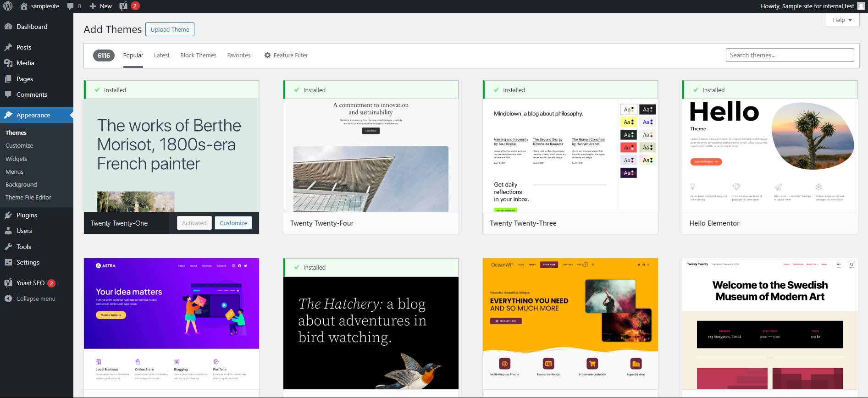Click the Activated button on Twenty Twenty-One
This screenshot has width=868, height=398.
tap(194, 223)
